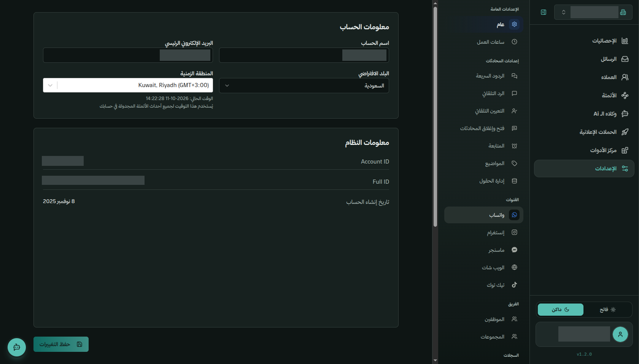
Task: Open تيك توك TikTok channel icon
Action: [514, 285]
